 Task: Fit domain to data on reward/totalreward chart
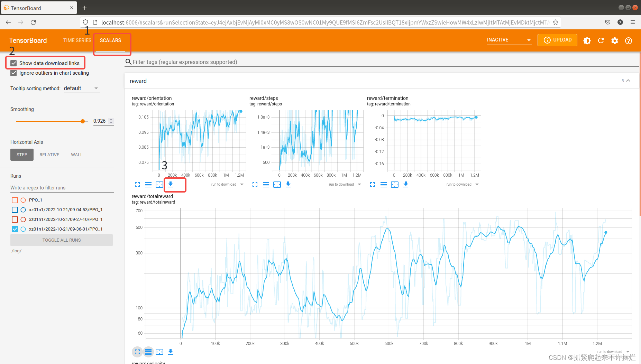pyautogui.click(x=159, y=352)
